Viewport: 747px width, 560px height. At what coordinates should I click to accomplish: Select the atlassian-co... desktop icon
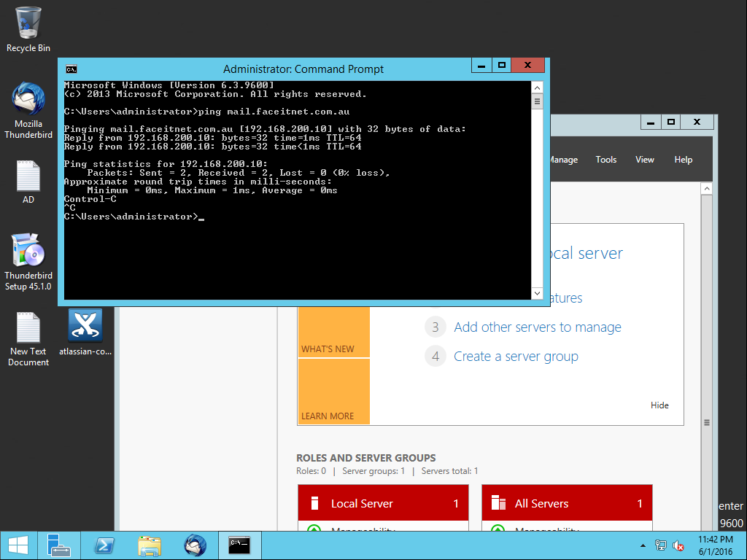point(85,332)
